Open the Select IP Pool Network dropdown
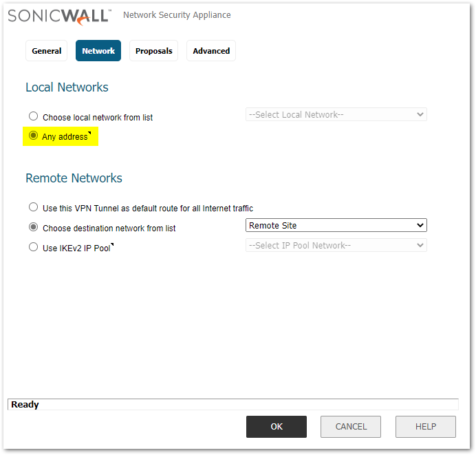476x455 pixels. 336,245
